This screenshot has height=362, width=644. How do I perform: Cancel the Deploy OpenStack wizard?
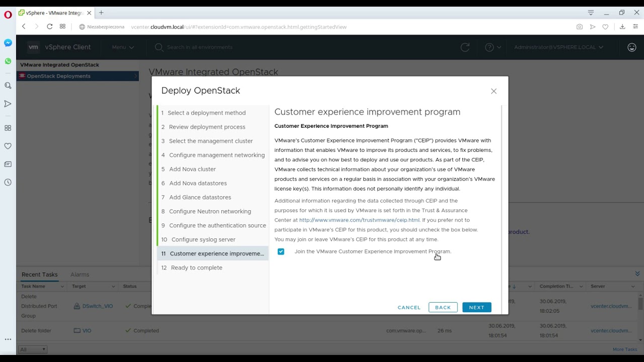pos(409,307)
